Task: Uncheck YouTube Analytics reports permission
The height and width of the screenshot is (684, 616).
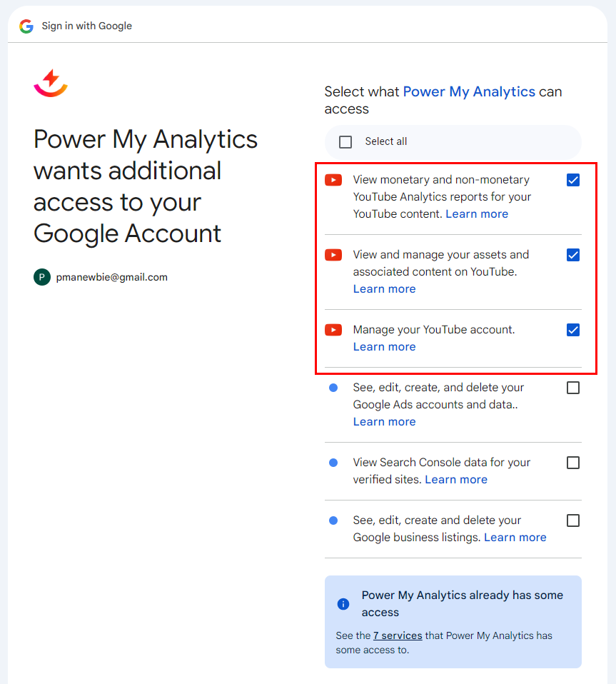Action: click(573, 180)
